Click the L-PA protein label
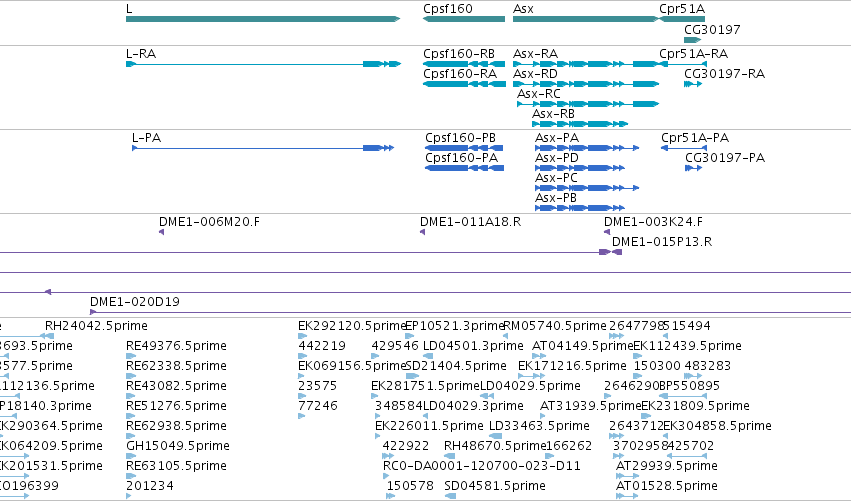This screenshot has width=851, height=501. click(147, 138)
